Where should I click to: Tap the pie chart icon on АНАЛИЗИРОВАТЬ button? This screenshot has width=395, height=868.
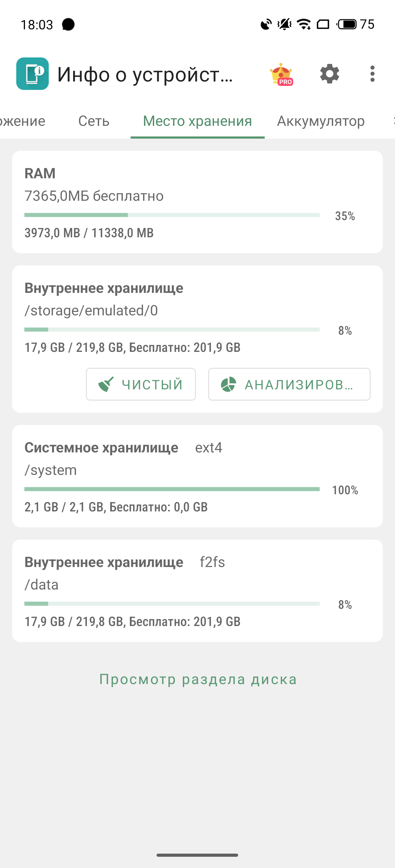tap(228, 384)
